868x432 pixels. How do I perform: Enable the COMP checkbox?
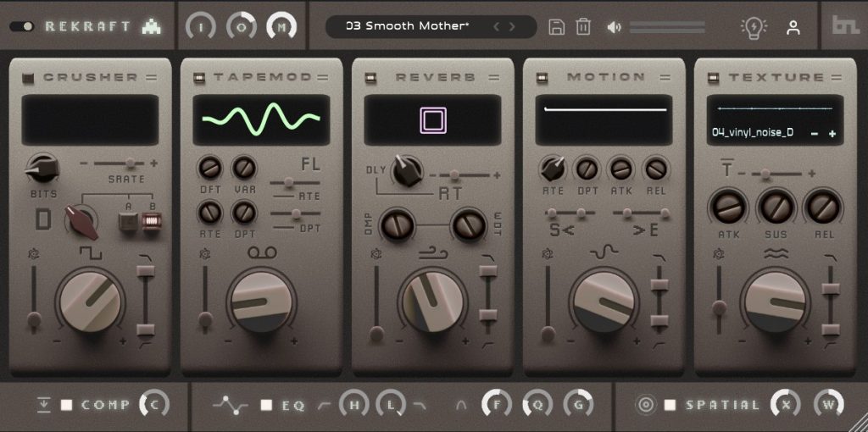point(67,405)
